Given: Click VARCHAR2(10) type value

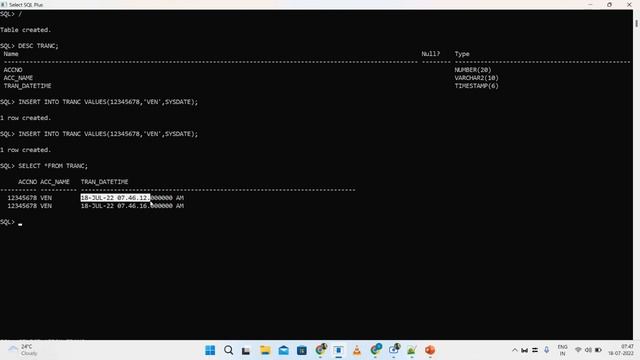Looking at the screenshot, I should coord(476,78).
